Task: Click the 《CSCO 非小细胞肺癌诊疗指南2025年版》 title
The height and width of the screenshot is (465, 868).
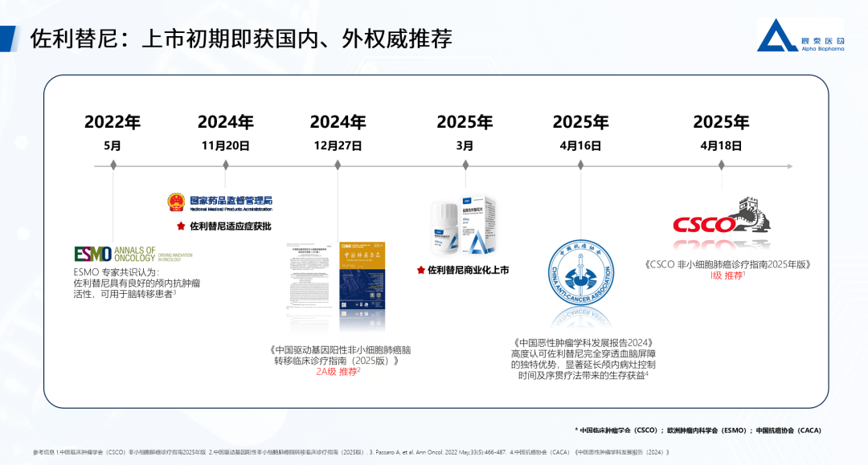Action: [728, 264]
